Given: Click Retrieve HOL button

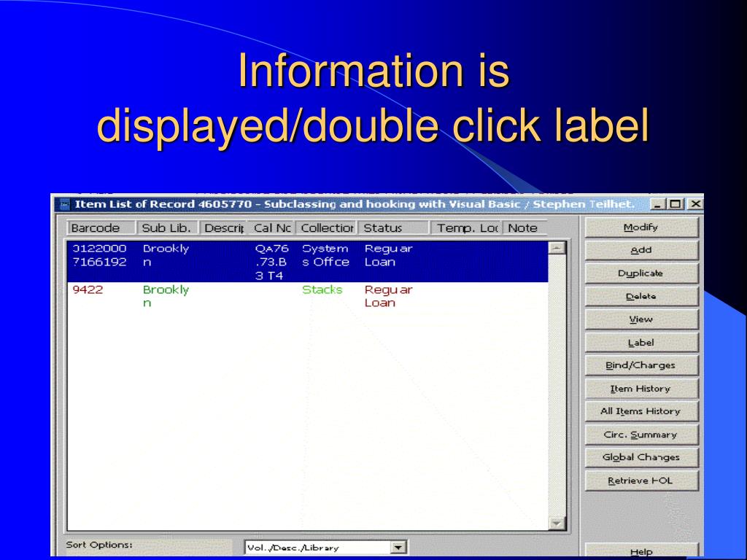Looking at the screenshot, I should (x=640, y=481).
